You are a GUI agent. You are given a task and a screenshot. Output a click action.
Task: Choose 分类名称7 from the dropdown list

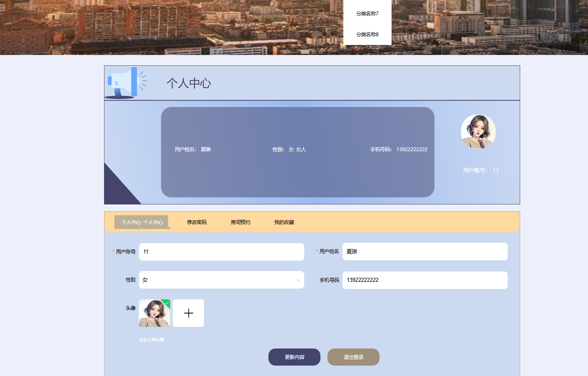367,14
